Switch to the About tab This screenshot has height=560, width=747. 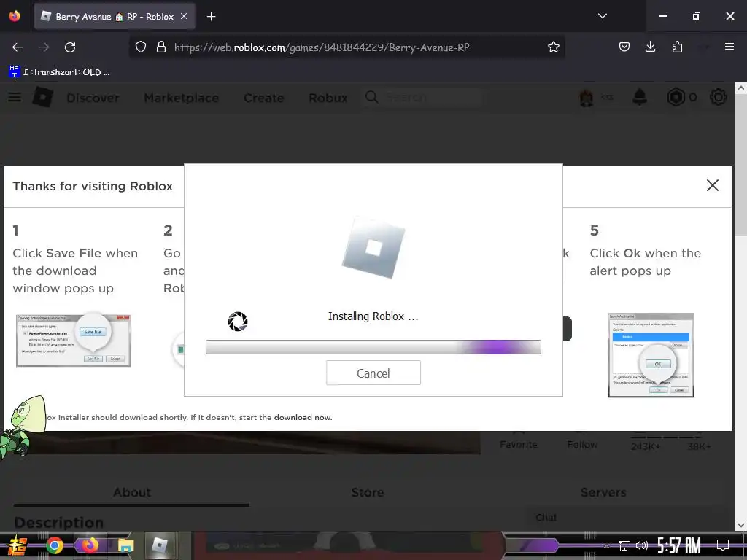pyautogui.click(x=132, y=492)
